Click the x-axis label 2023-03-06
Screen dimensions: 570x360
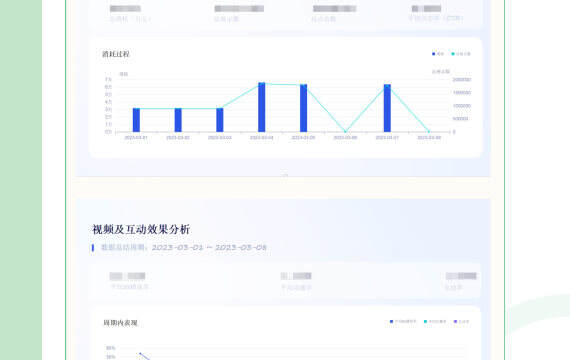pyautogui.click(x=345, y=138)
